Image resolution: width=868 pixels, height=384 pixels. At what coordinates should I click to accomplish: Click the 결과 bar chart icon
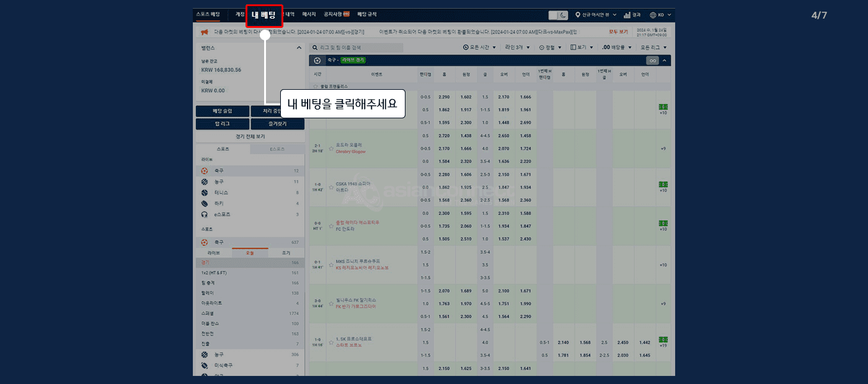[627, 15]
